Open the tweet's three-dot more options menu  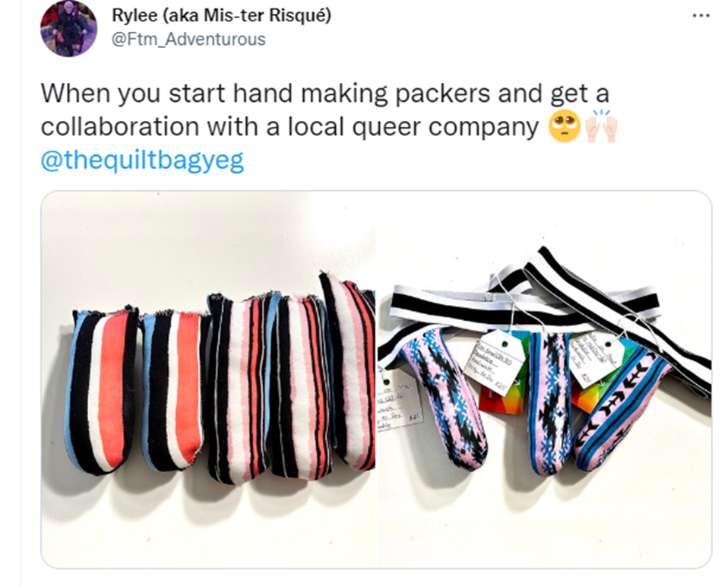click(x=701, y=16)
